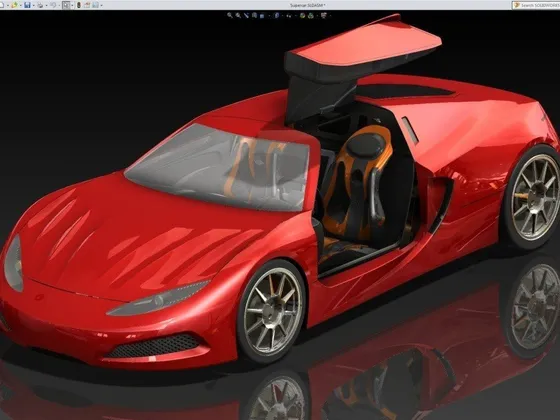This screenshot has width=560, height=420.
Task: Click the Edit Appearance color sphere icon
Action: tap(302, 16)
